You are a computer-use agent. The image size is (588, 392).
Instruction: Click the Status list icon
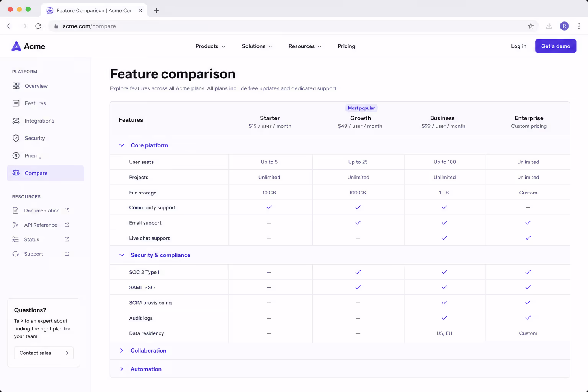[x=16, y=239]
